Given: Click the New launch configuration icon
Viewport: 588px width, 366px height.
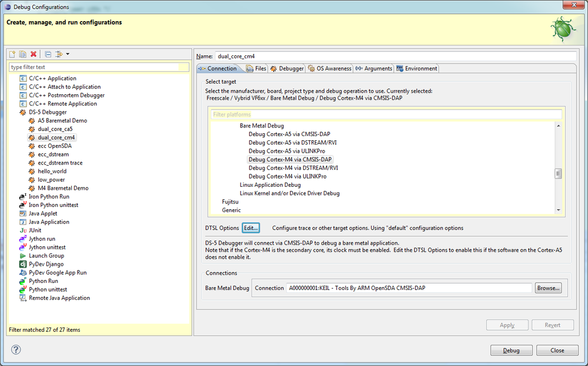Looking at the screenshot, I should pos(12,54).
